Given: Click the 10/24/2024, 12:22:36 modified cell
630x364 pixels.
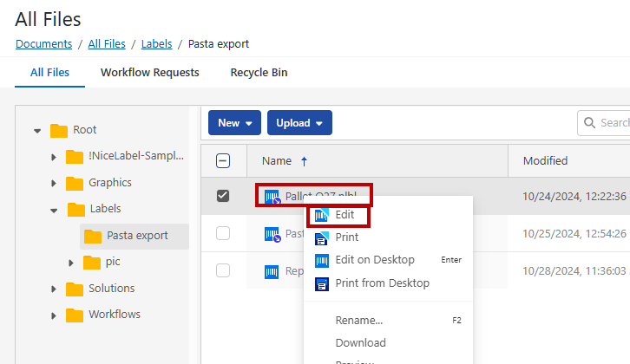Looking at the screenshot, I should pyautogui.click(x=574, y=196).
